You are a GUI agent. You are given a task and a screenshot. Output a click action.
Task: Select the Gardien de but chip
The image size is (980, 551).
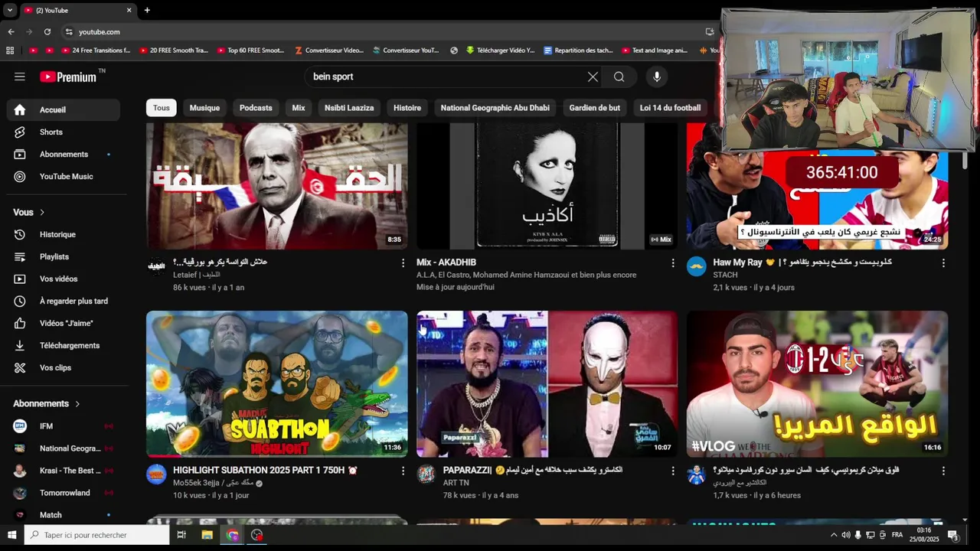pyautogui.click(x=595, y=108)
